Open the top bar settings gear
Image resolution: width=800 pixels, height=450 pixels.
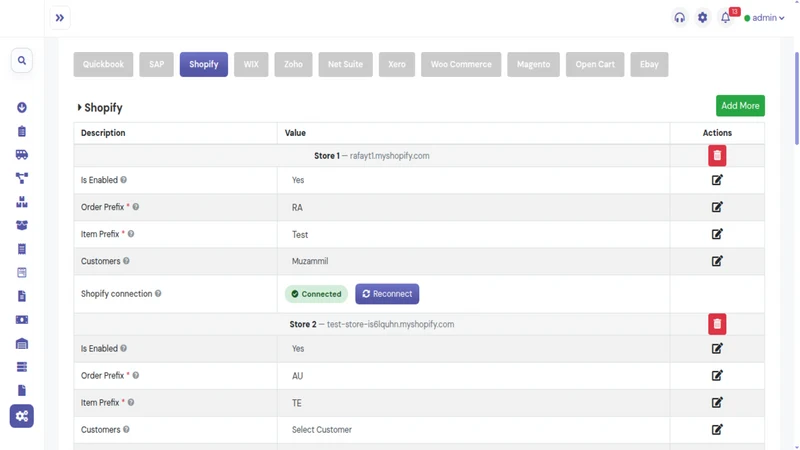coord(703,17)
